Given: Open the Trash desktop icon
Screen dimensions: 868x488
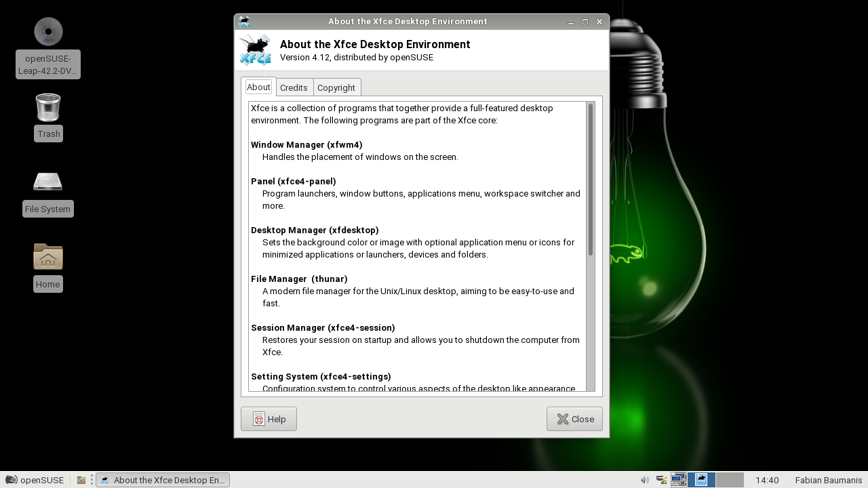Looking at the screenshot, I should point(48,108).
